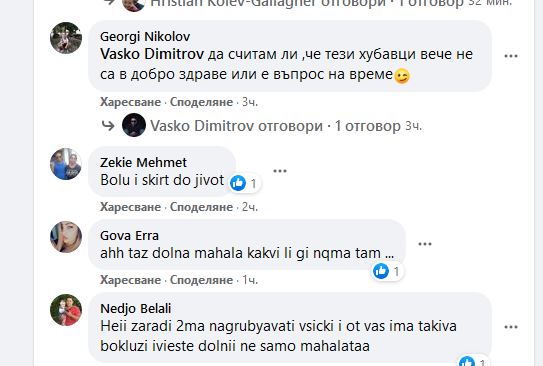The image size is (543, 366).
Task: Open the tagged Vasko Dimitrov mention link
Action: click(x=152, y=54)
